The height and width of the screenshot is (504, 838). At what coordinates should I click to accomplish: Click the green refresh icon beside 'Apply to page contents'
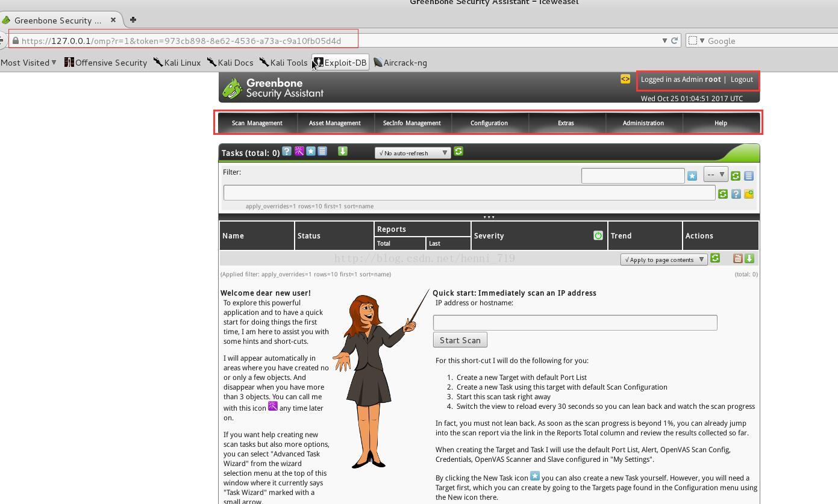(x=715, y=258)
